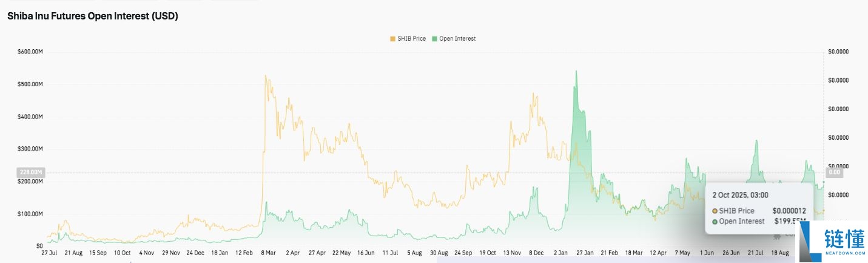Image resolution: width=868 pixels, height=263 pixels.
Task: Click the green Open Interest legend swatch
Action: pyautogui.click(x=434, y=39)
